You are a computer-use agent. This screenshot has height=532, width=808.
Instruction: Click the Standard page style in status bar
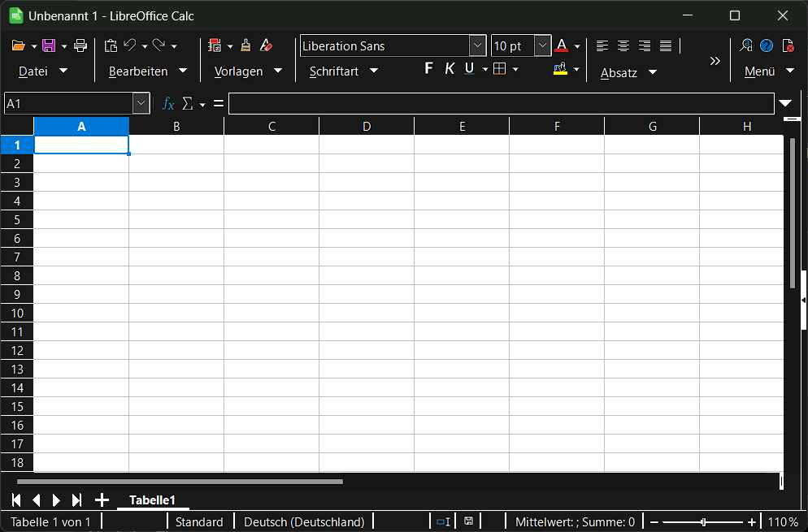(x=199, y=521)
